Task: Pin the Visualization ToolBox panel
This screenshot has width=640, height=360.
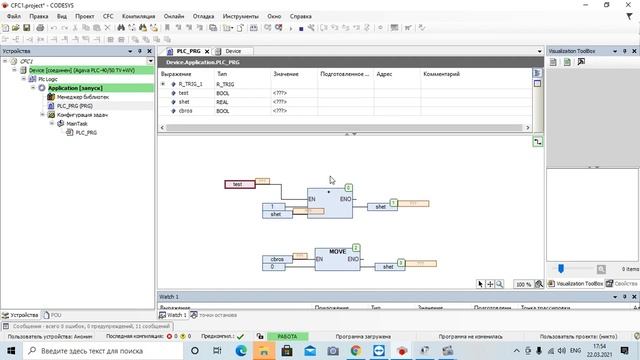Action: tap(624, 51)
